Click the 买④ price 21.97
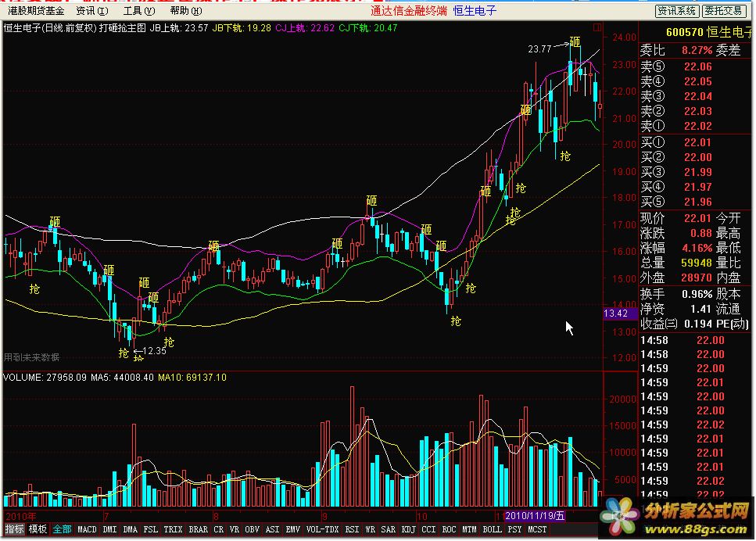This screenshot has width=756, height=541. click(x=697, y=187)
